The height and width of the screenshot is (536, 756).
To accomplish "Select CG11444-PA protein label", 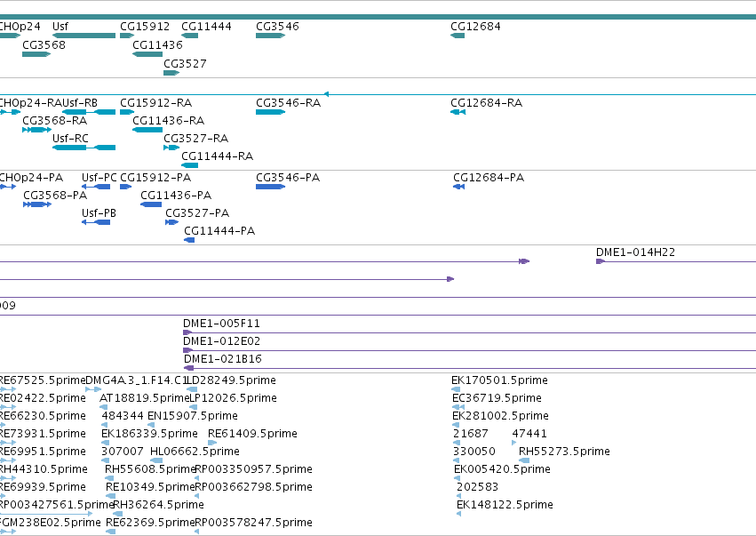I will pyautogui.click(x=219, y=231).
